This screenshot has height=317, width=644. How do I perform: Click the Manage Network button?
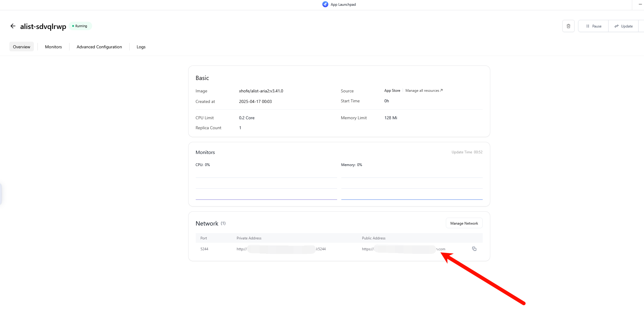coord(464,223)
